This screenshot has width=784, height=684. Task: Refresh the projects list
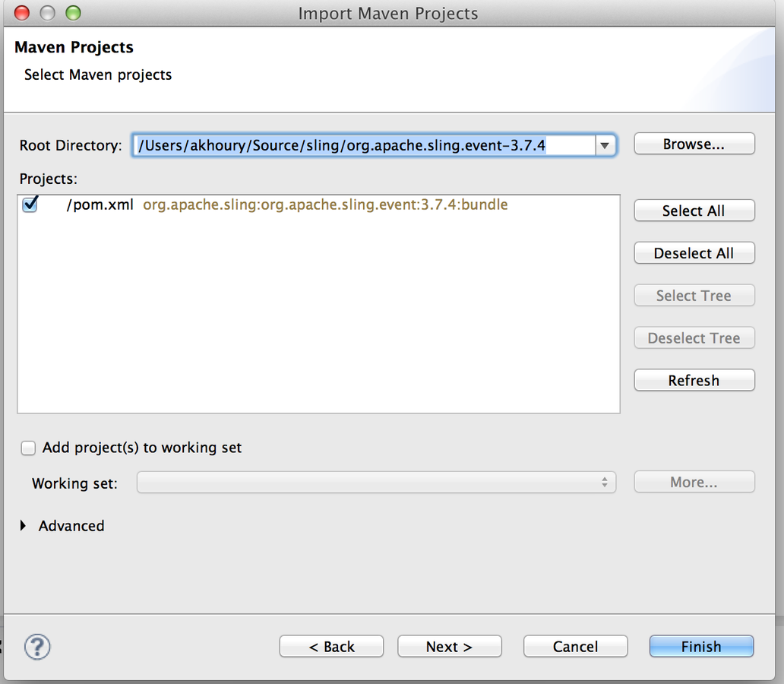[x=694, y=380]
